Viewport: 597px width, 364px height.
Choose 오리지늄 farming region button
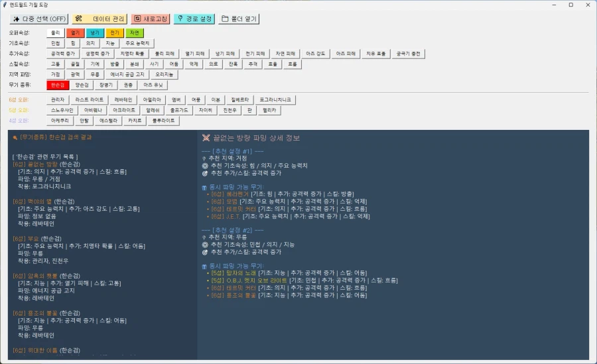click(x=165, y=74)
